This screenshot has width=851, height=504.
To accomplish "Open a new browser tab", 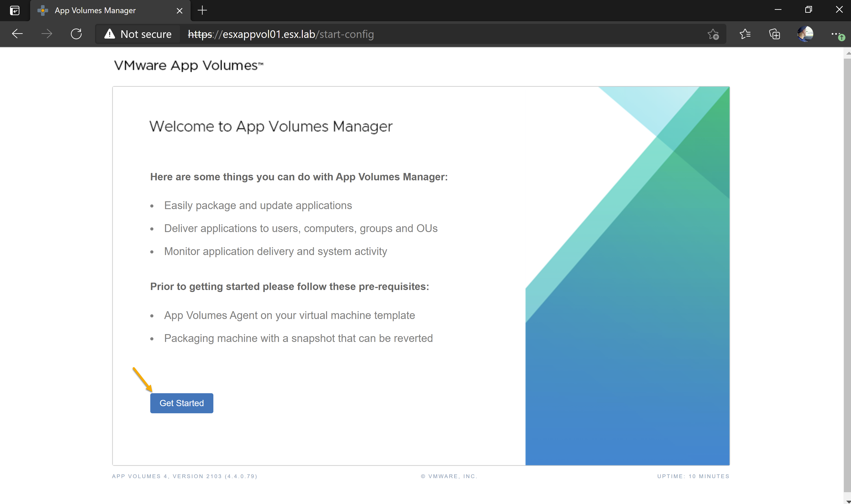I will 202,10.
